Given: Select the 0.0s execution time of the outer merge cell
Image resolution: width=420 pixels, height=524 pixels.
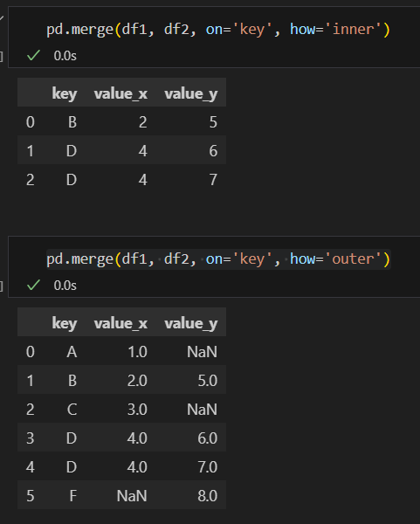Looking at the screenshot, I should [x=65, y=286].
